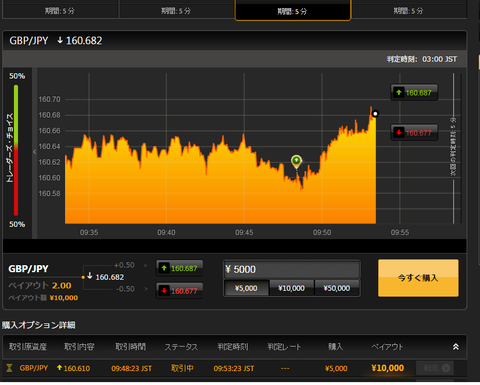The height and width of the screenshot is (385, 480).
Task: Click the 購入オプション詳細 section heading
Action: [39, 325]
